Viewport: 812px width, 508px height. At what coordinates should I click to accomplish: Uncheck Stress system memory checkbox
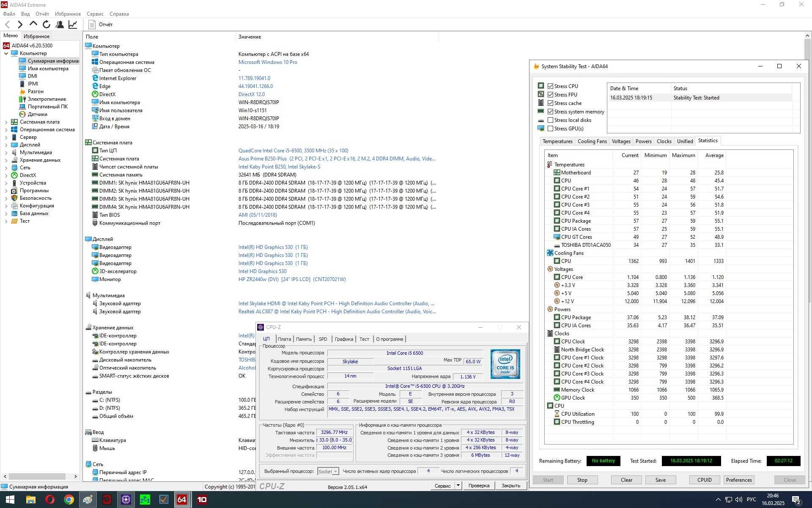tap(550, 111)
